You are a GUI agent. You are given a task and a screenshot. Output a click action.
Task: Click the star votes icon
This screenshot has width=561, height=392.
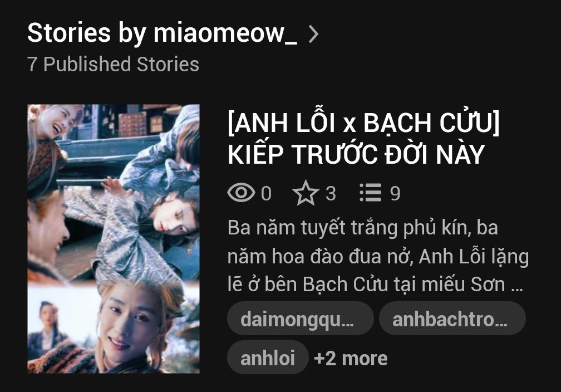point(306,193)
